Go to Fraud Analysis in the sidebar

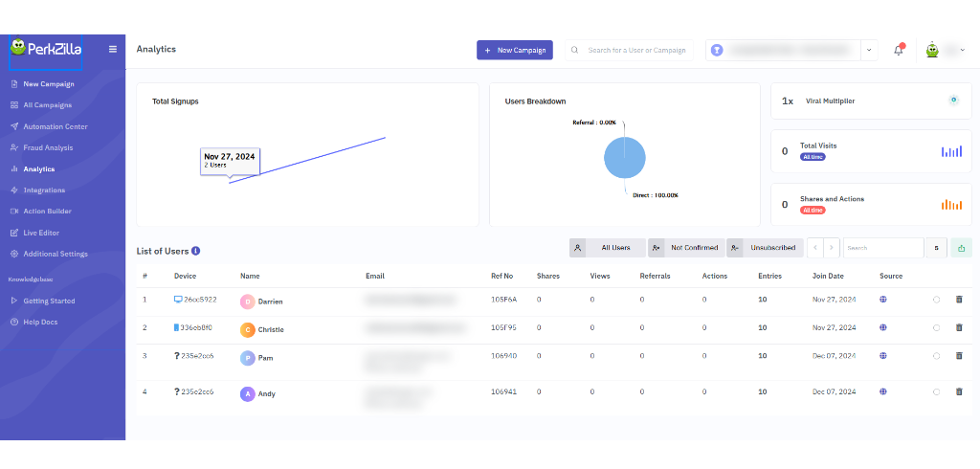pos(48,147)
